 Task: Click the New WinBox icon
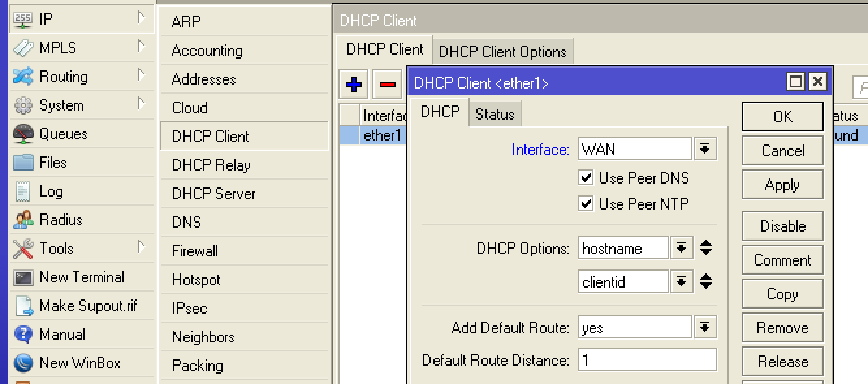pos(23,363)
